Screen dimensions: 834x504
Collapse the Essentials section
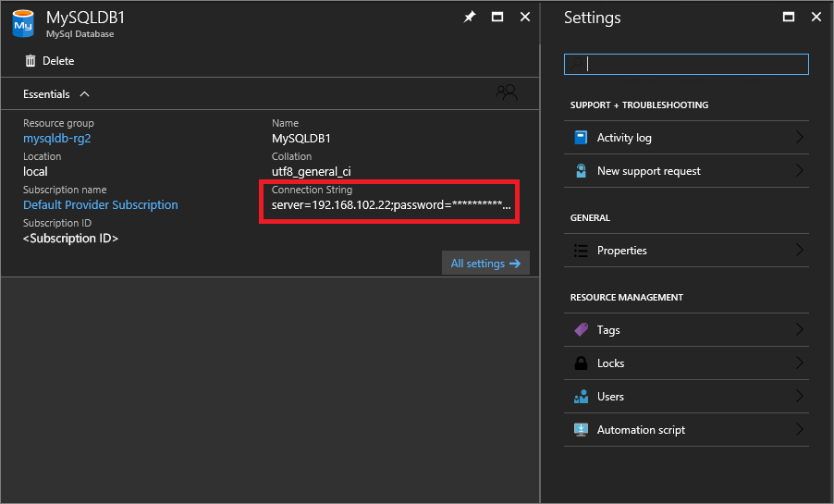[x=85, y=94]
